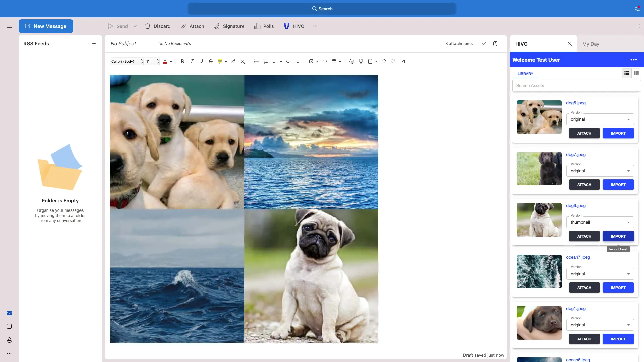
Task: Expand the Send options arrow
Action: [x=135, y=26]
